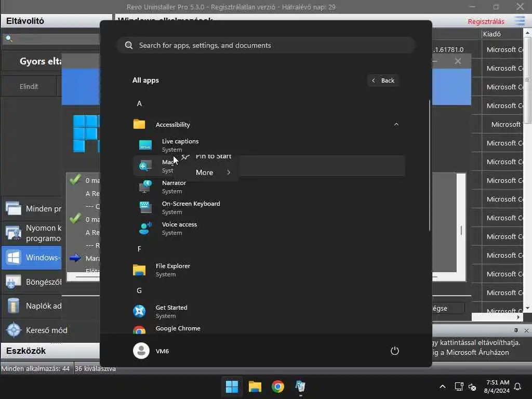Jump to letter A section header
Image resolution: width=532 pixels, height=399 pixels.
coord(139,103)
